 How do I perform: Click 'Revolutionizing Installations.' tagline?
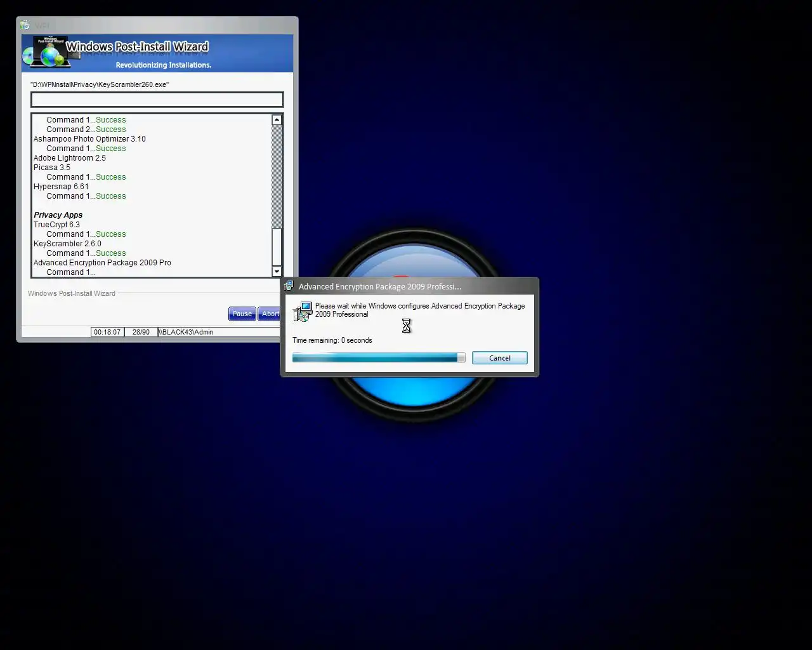click(164, 65)
